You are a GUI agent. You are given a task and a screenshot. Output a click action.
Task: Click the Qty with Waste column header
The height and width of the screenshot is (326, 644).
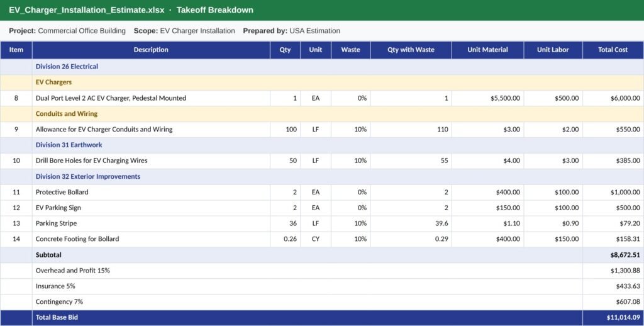point(411,50)
